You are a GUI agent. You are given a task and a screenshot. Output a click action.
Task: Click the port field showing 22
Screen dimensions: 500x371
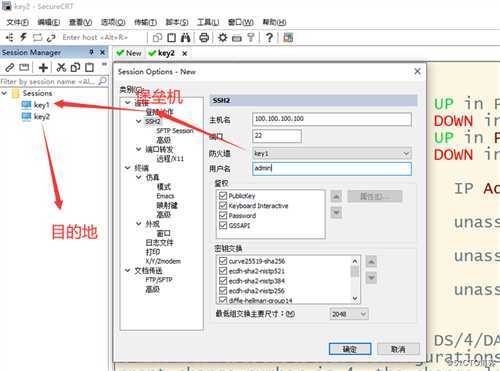tap(277, 136)
